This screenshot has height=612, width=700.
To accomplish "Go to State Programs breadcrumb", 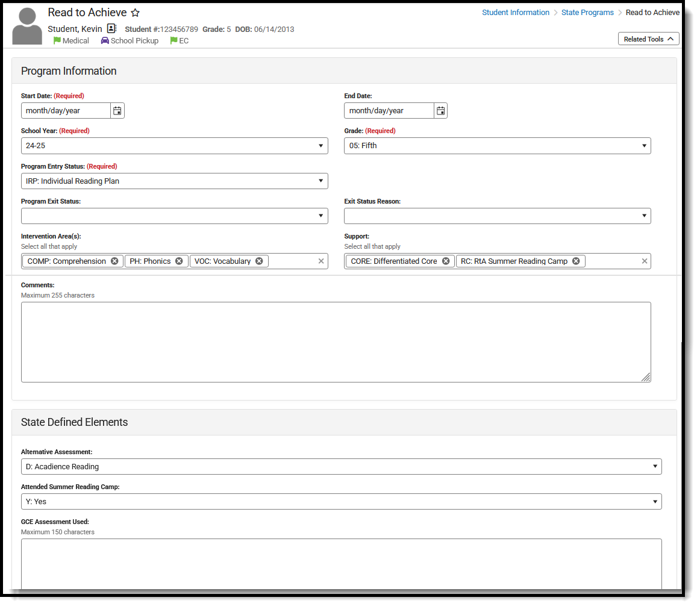I will click(x=587, y=13).
